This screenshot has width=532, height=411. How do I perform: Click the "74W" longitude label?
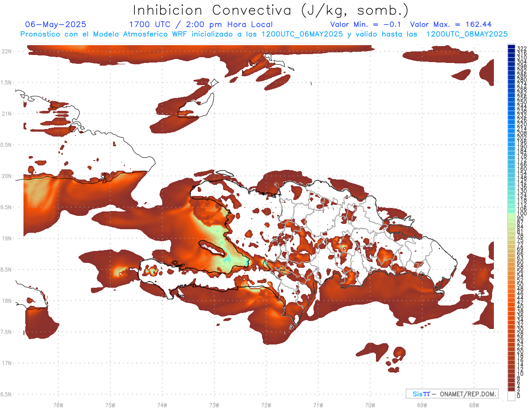[x=162, y=405]
